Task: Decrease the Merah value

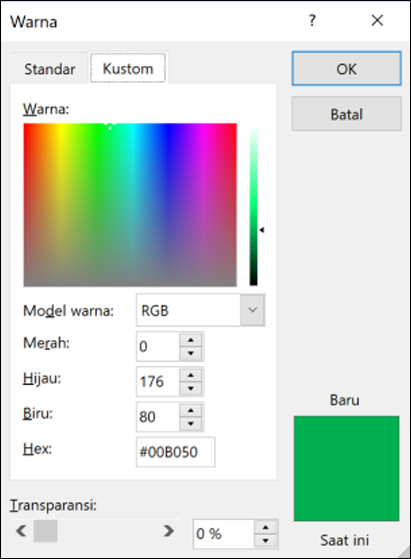Action: [191, 353]
